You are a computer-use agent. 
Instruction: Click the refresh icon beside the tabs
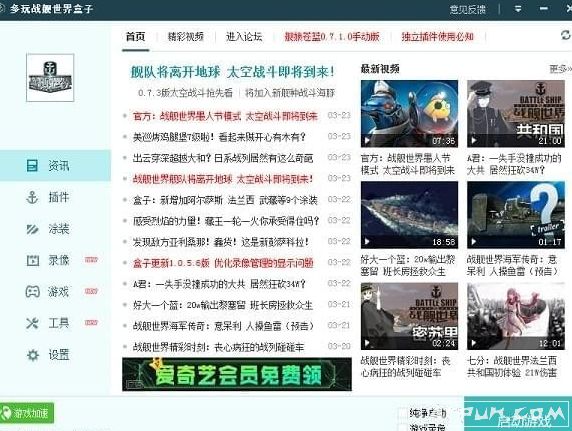566,35
